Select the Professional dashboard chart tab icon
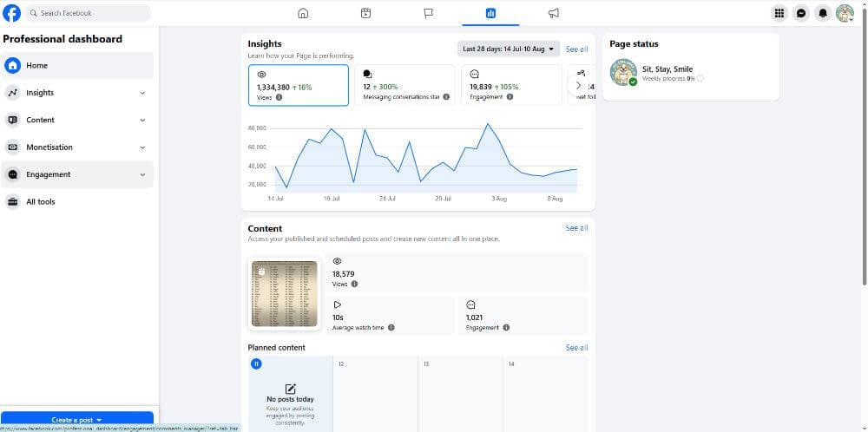 [x=490, y=13]
